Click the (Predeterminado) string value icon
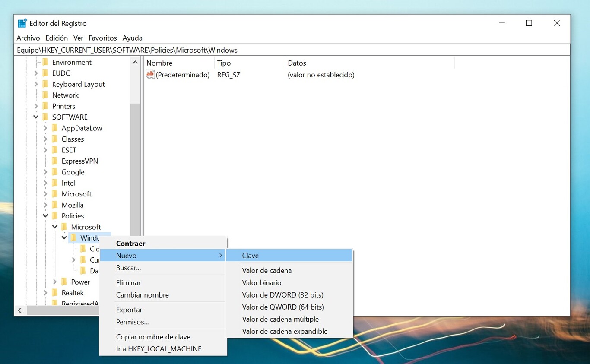590x364 pixels. pyautogui.click(x=150, y=75)
